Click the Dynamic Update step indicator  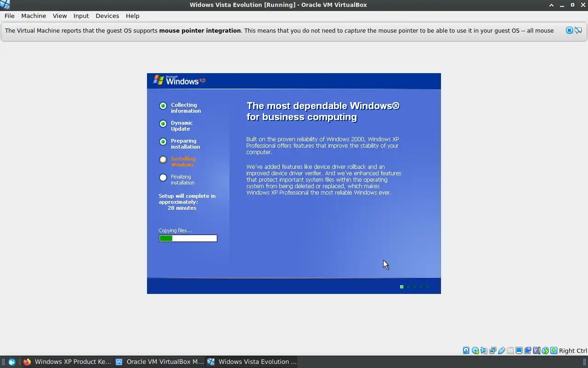[x=163, y=124]
